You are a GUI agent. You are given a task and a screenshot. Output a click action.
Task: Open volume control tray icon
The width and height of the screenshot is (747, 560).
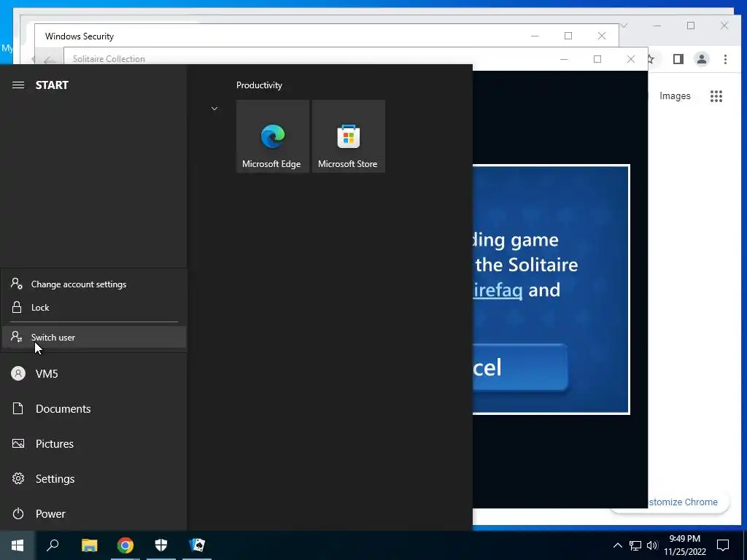click(x=652, y=545)
